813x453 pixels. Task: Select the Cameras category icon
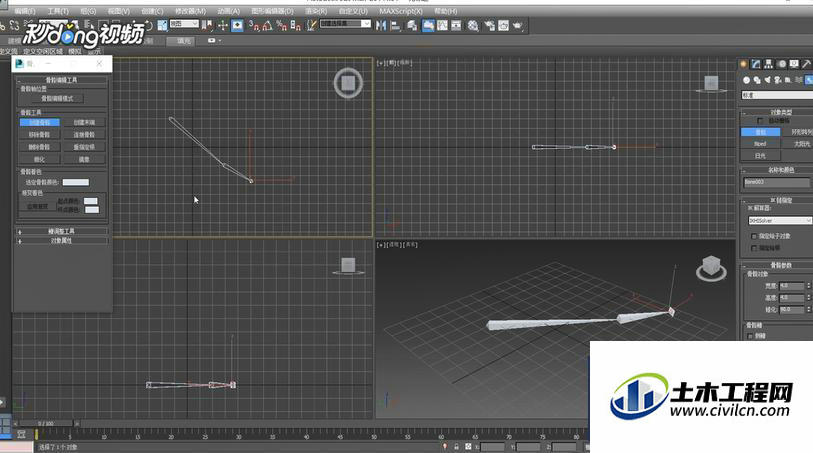pos(778,80)
